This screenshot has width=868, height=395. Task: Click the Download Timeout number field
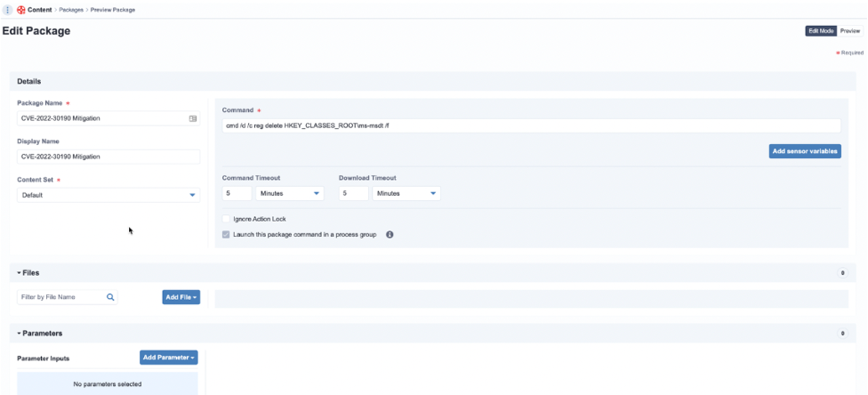point(354,193)
